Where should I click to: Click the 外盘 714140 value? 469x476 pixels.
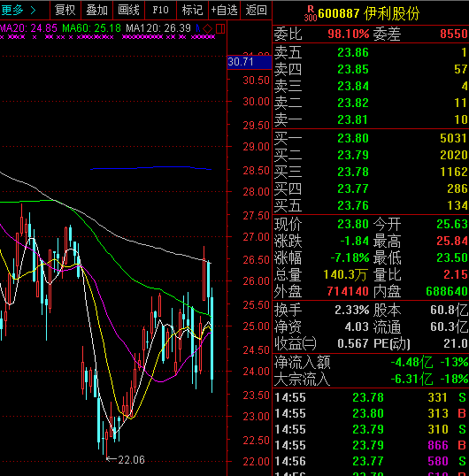click(348, 291)
